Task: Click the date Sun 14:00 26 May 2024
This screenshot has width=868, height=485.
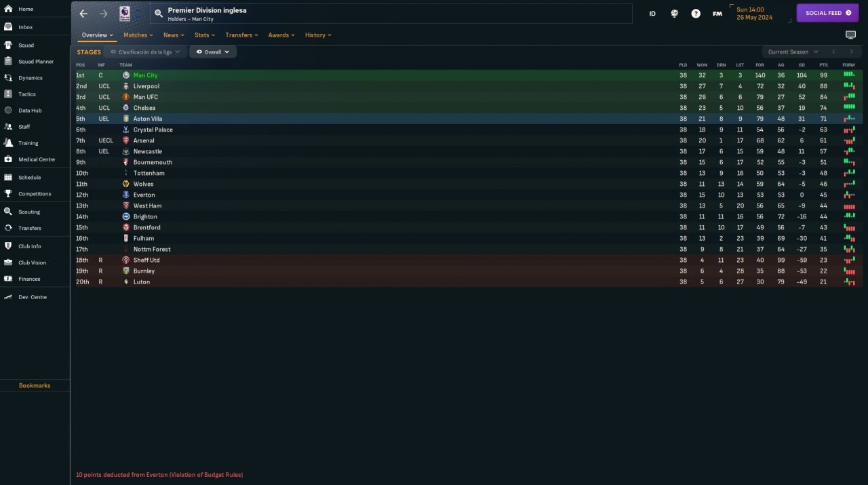Action: [x=755, y=14]
